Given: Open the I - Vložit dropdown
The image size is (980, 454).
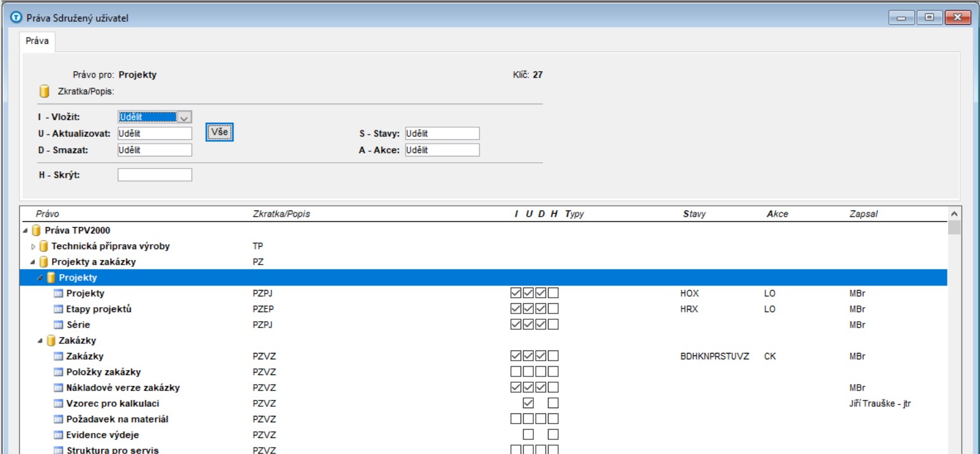Looking at the screenshot, I should click(184, 118).
